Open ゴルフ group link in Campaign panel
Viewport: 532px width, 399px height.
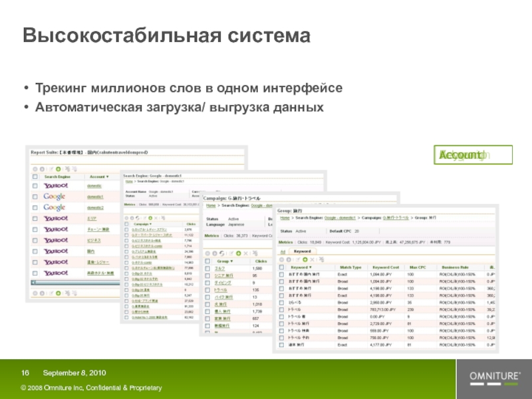tap(219, 269)
